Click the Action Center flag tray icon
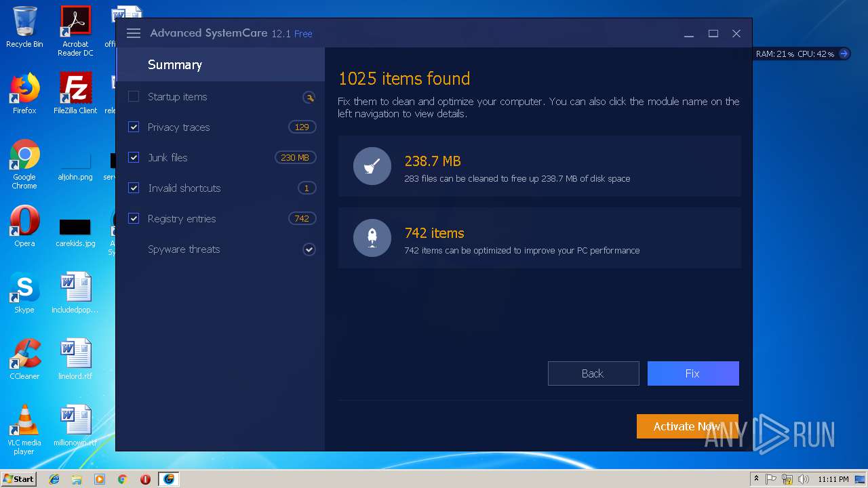The image size is (868, 488). [x=771, y=479]
